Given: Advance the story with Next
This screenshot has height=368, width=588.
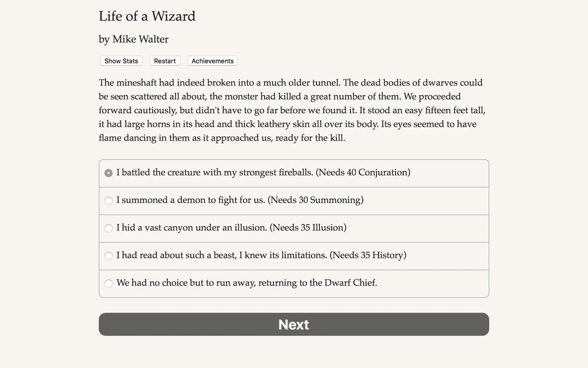Looking at the screenshot, I should [293, 324].
